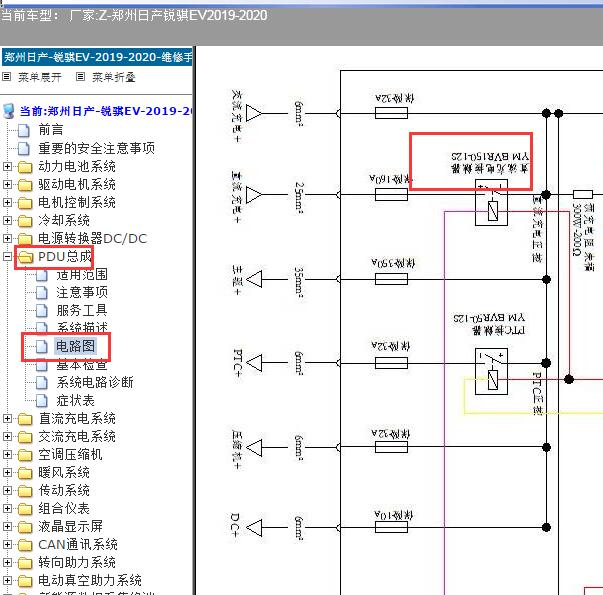Expand the 空调压缩机 tree node
603x595 pixels.
point(7,455)
